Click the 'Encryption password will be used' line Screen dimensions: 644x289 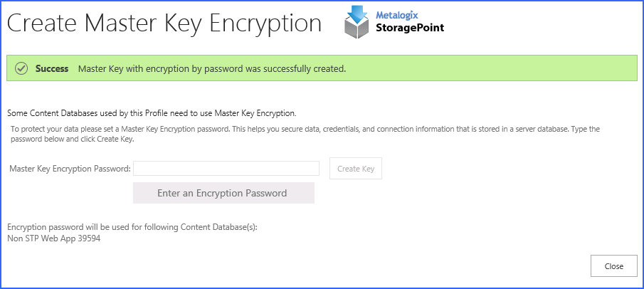click(132, 227)
